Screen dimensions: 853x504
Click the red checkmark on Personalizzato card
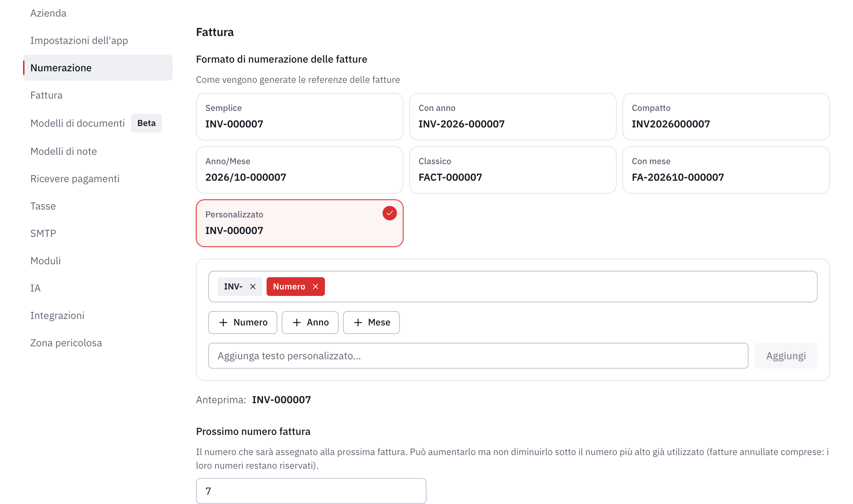389,213
